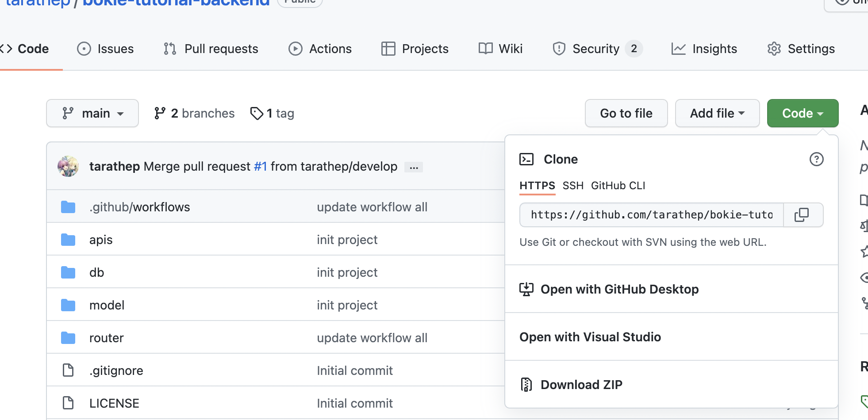
Task: Open the Wiki tab
Action: (x=500, y=49)
